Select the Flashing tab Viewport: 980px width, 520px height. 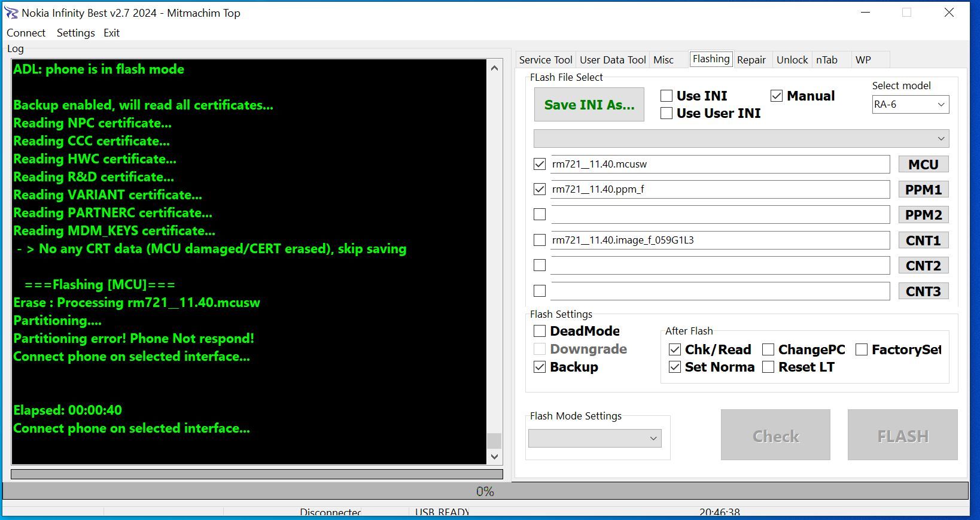(x=711, y=59)
